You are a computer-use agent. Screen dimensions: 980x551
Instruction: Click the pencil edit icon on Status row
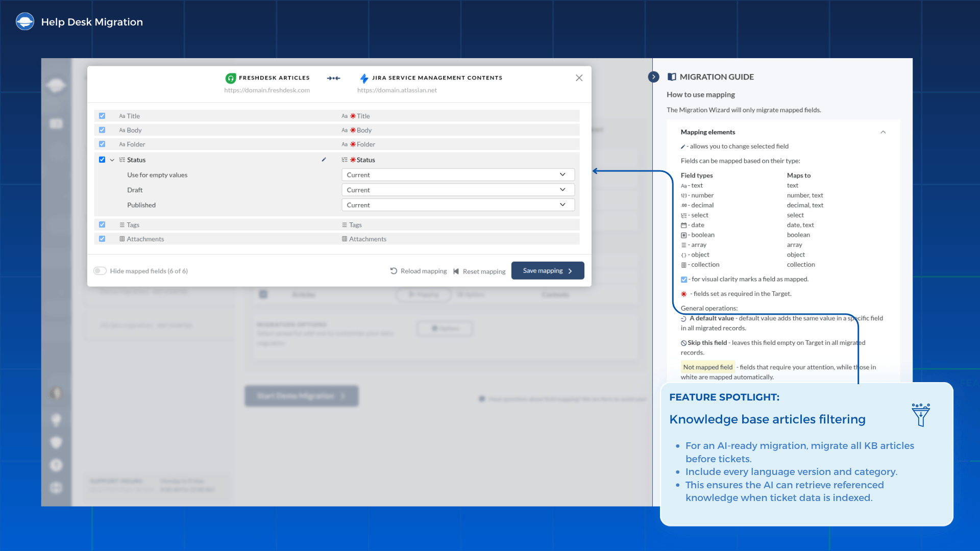[x=324, y=160]
